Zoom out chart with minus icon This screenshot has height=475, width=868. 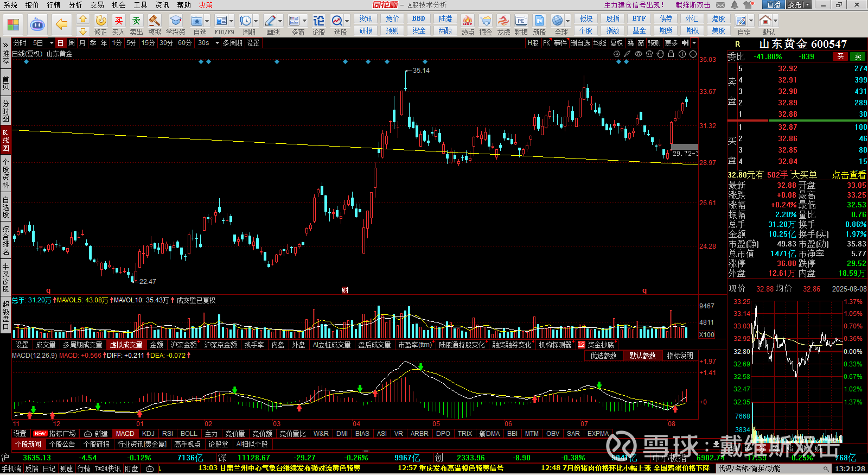tap(693, 54)
